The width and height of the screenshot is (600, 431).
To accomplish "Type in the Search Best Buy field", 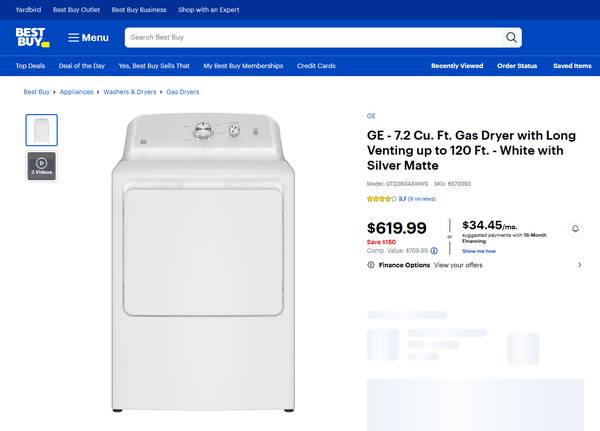I will (x=310, y=38).
